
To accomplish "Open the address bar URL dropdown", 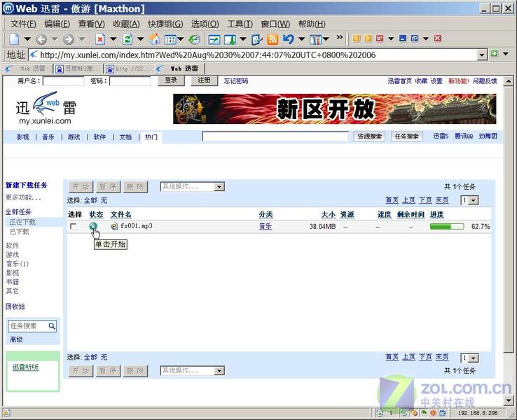I will (x=483, y=55).
